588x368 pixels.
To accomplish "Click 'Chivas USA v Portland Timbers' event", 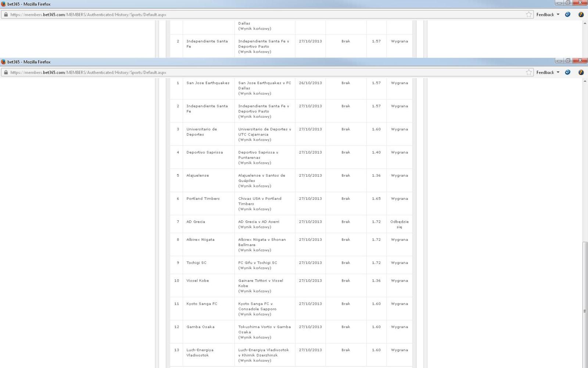I will [260, 201].
